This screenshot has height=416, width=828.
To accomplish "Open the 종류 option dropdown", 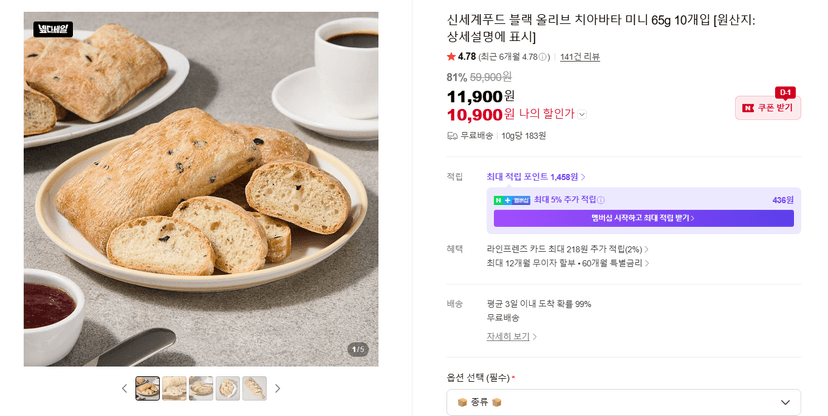I will (624, 402).
